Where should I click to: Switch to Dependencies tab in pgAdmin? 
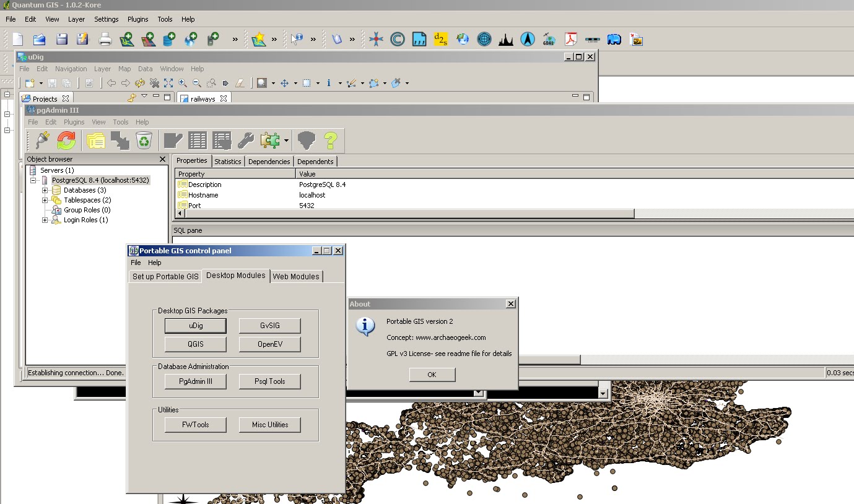269,161
